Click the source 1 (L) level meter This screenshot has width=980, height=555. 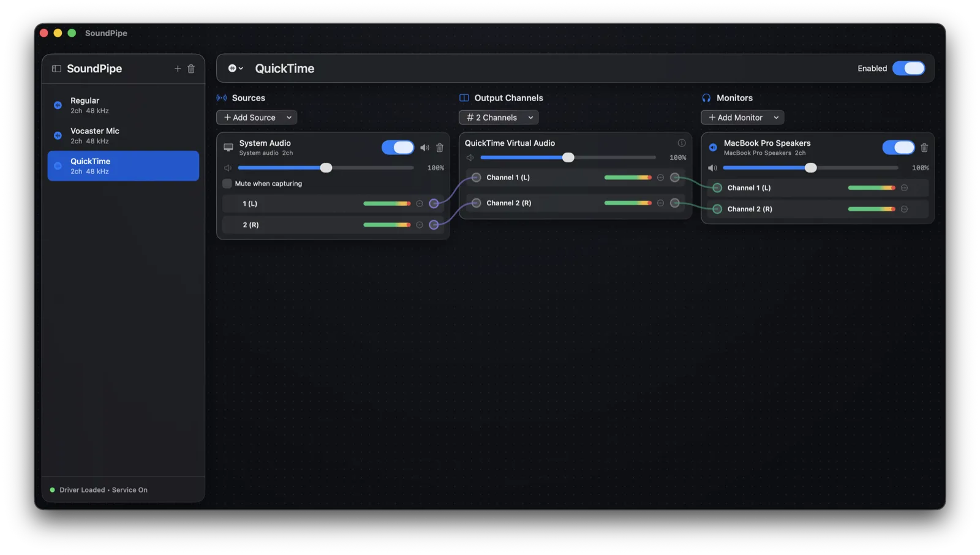click(387, 204)
